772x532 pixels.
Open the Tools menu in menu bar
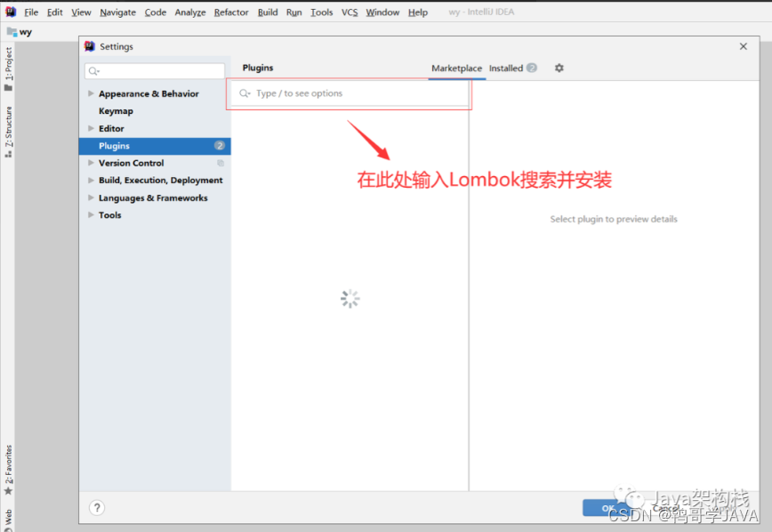[321, 12]
